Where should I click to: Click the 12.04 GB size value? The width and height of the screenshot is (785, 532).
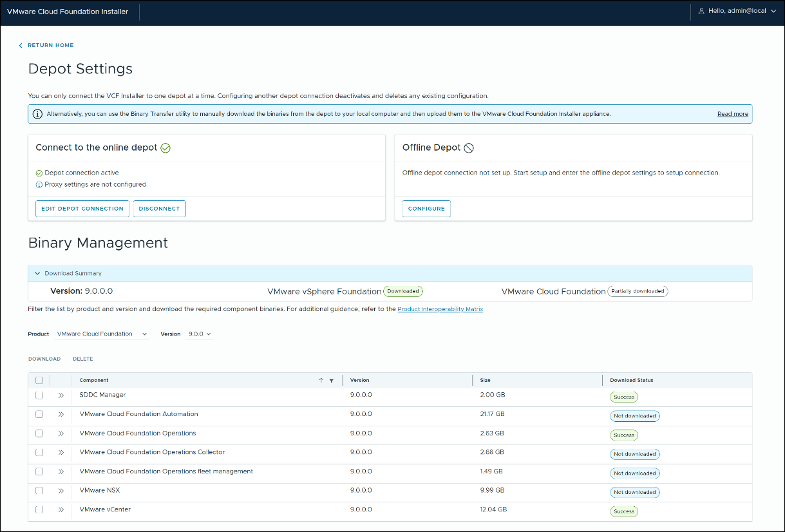coord(493,509)
